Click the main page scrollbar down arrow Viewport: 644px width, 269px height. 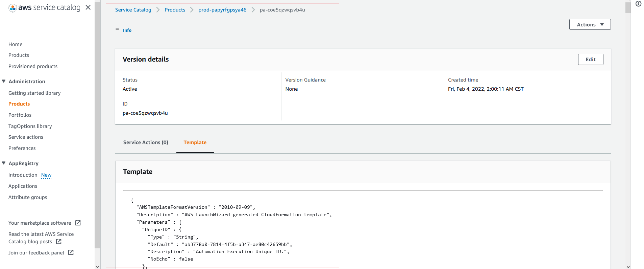pyautogui.click(x=628, y=267)
